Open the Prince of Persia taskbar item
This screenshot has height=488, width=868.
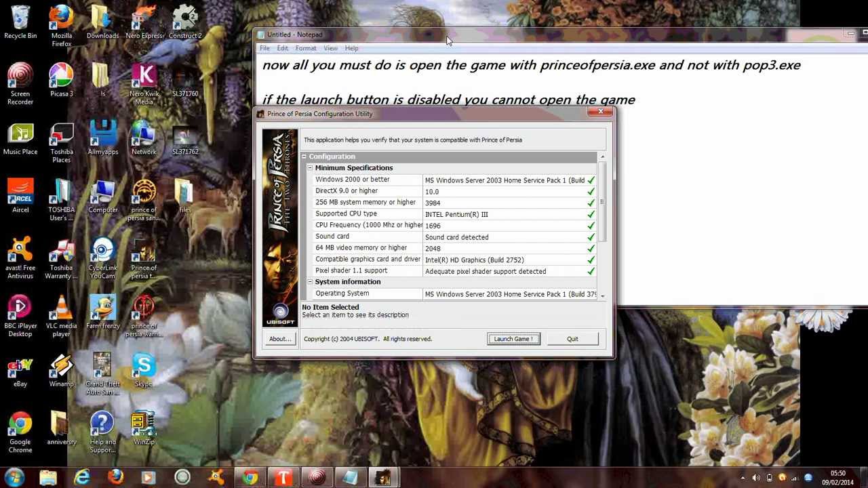click(x=382, y=478)
